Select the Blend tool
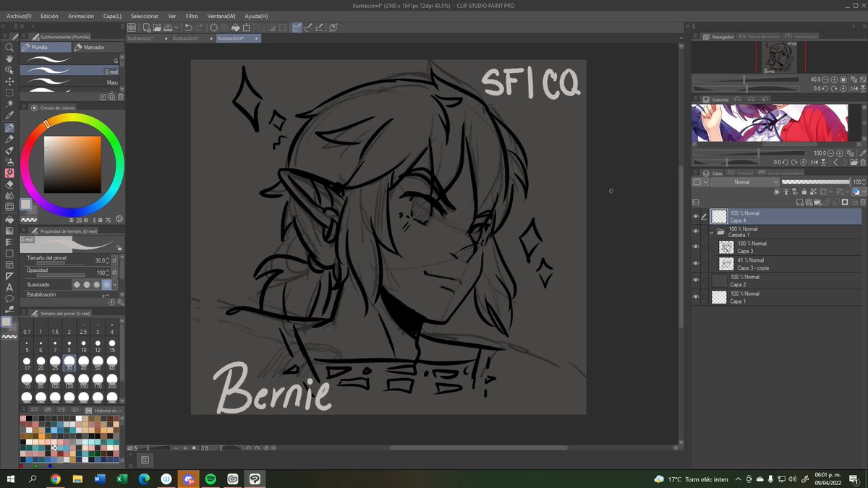The width and height of the screenshot is (868, 488). (x=9, y=196)
